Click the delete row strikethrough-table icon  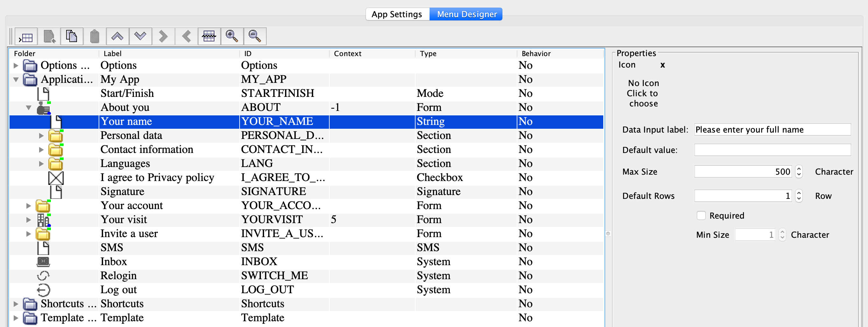tap(209, 36)
